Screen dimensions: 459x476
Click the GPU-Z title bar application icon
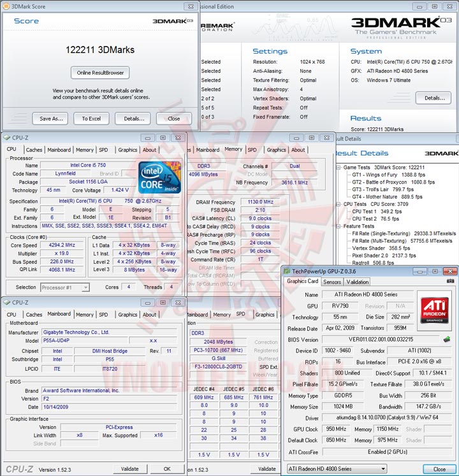click(287, 271)
